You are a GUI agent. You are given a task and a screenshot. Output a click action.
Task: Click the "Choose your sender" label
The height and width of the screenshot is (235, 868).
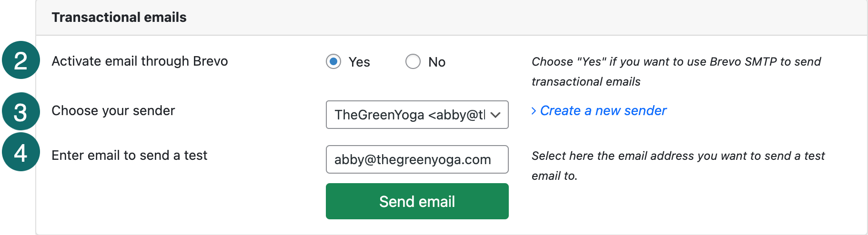pyautogui.click(x=113, y=111)
